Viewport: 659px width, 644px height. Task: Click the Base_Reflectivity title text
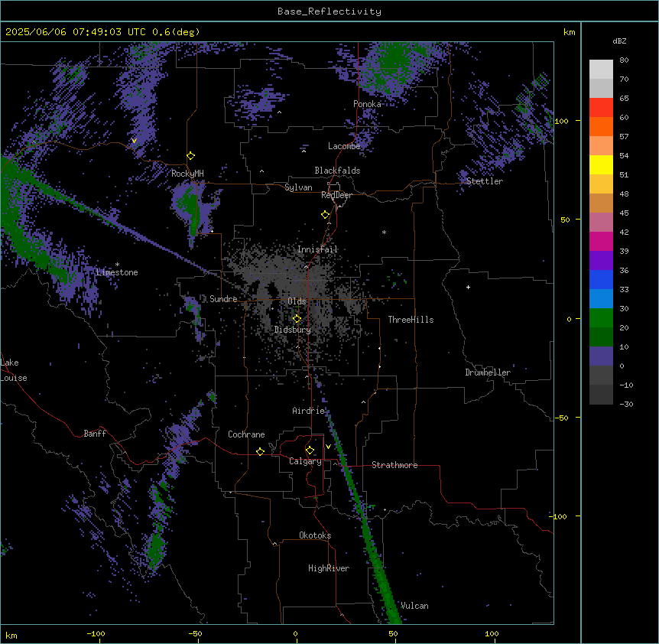(329, 11)
